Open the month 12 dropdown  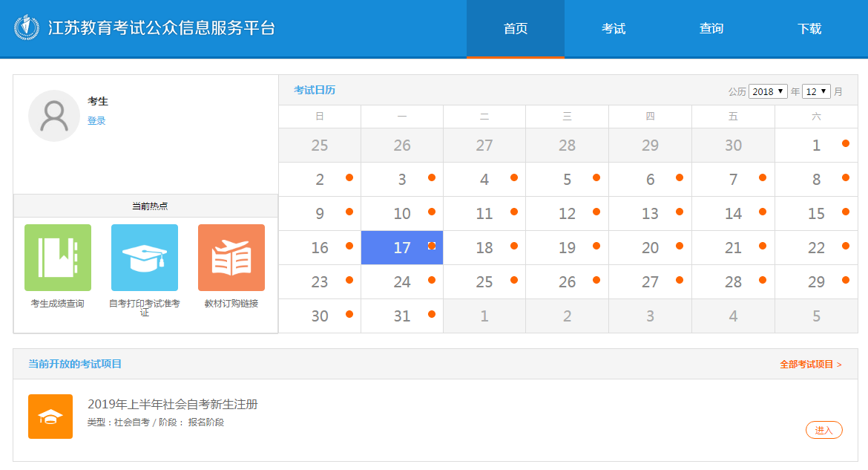coord(816,92)
